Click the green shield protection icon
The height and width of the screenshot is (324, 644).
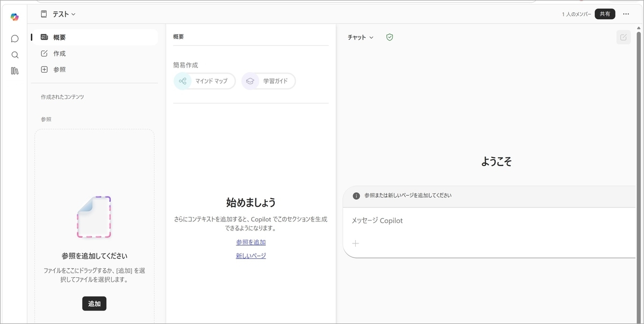tap(390, 37)
